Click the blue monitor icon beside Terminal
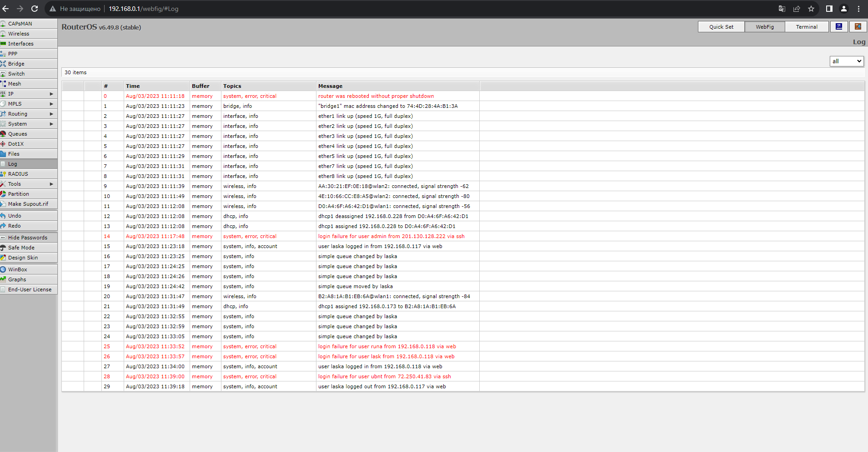 pyautogui.click(x=839, y=27)
